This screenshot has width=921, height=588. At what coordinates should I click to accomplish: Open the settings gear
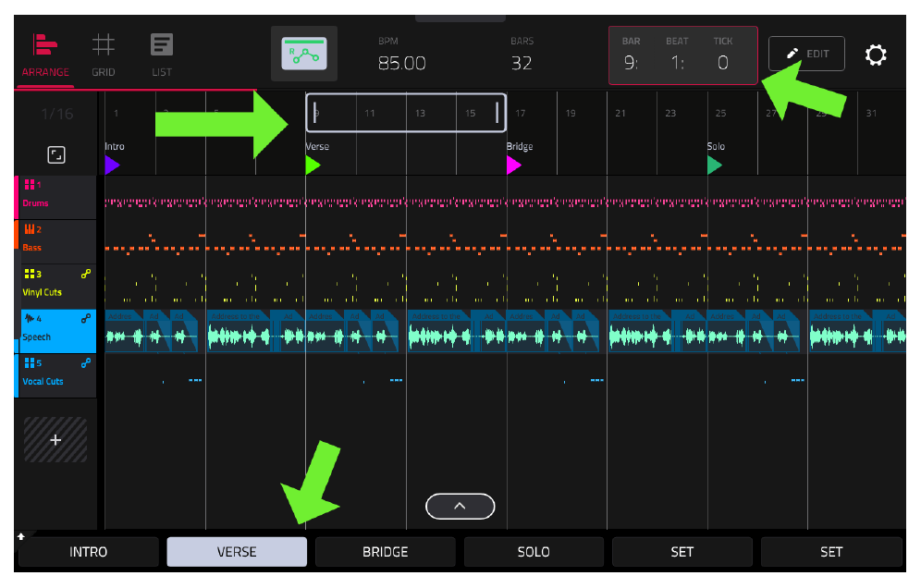875,55
